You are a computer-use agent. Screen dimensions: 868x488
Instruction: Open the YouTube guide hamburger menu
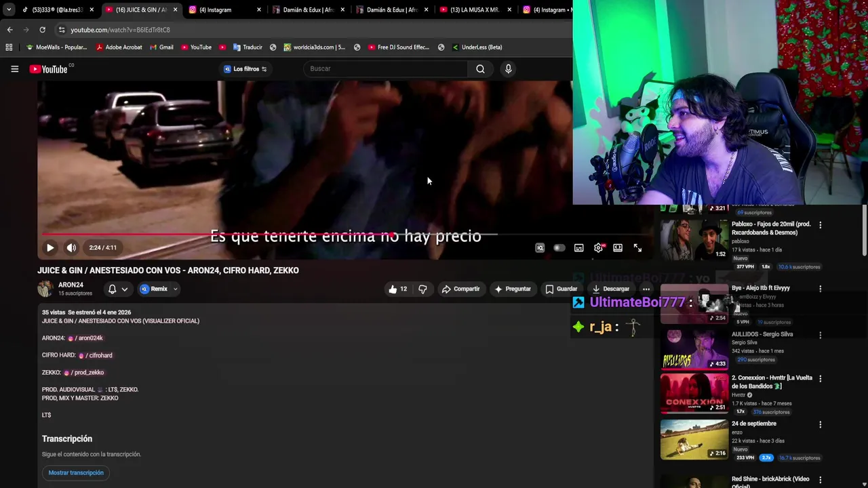pyautogui.click(x=14, y=68)
